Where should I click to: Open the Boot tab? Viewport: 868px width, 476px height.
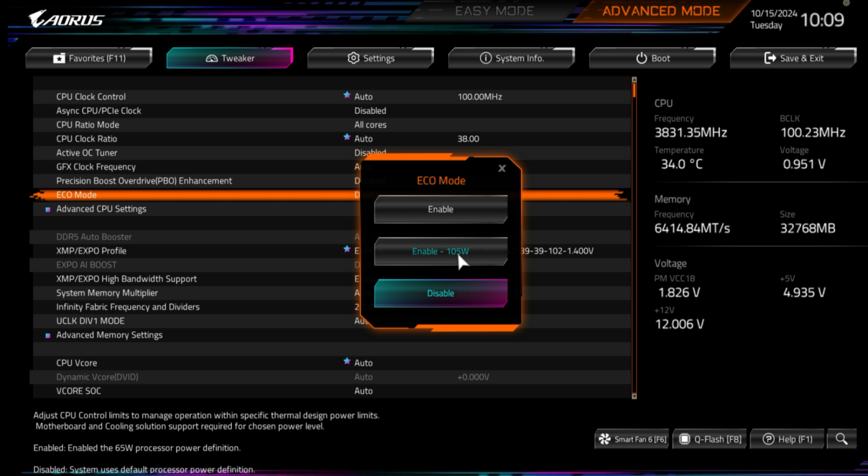(x=652, y=58)
